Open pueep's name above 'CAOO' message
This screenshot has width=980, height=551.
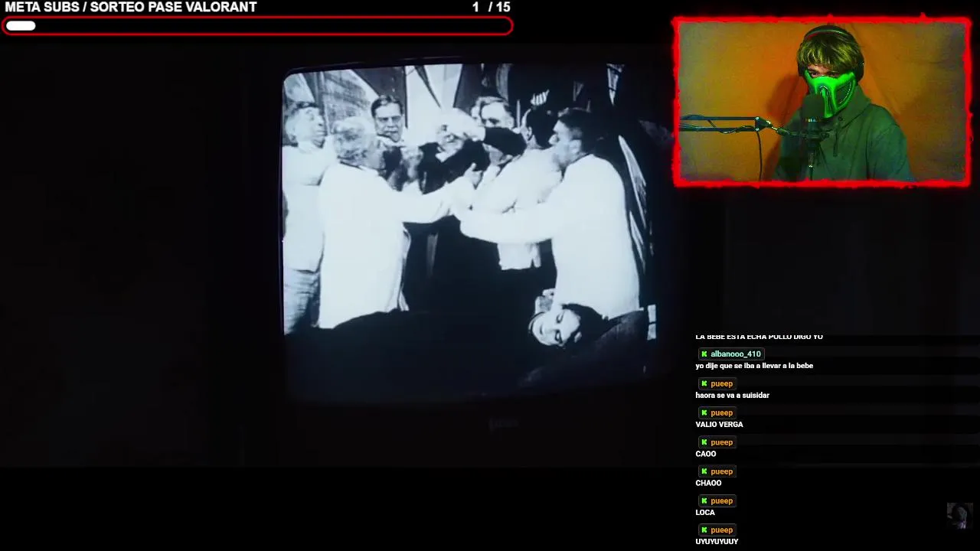click(722, 442)
